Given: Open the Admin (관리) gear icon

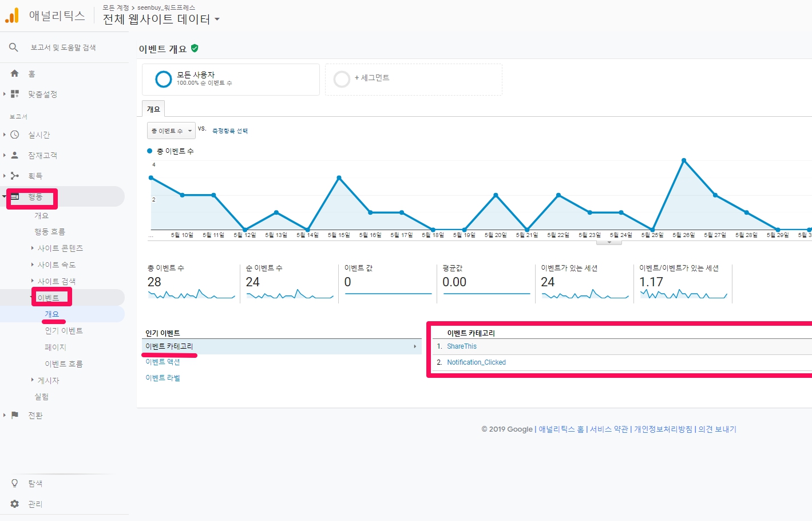Looking at the screenshot, I should [x=15, y=504].
